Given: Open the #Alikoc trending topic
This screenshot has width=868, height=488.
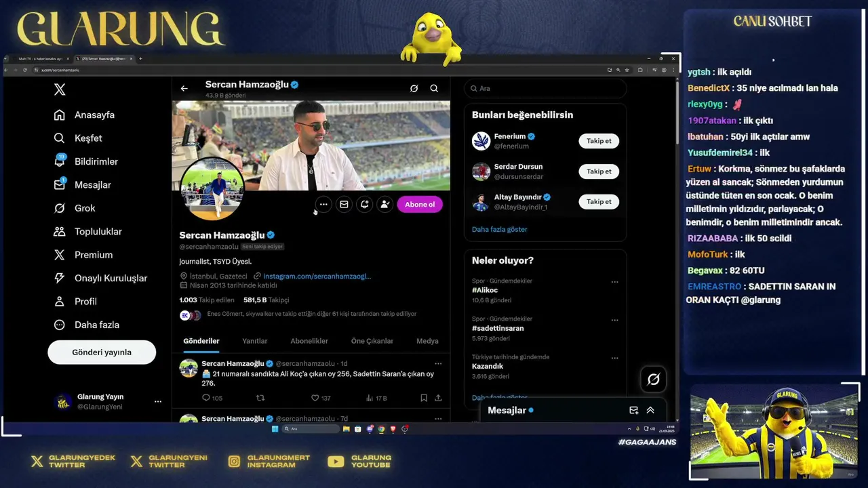Looking at the screenshot, I should [486, 290].
